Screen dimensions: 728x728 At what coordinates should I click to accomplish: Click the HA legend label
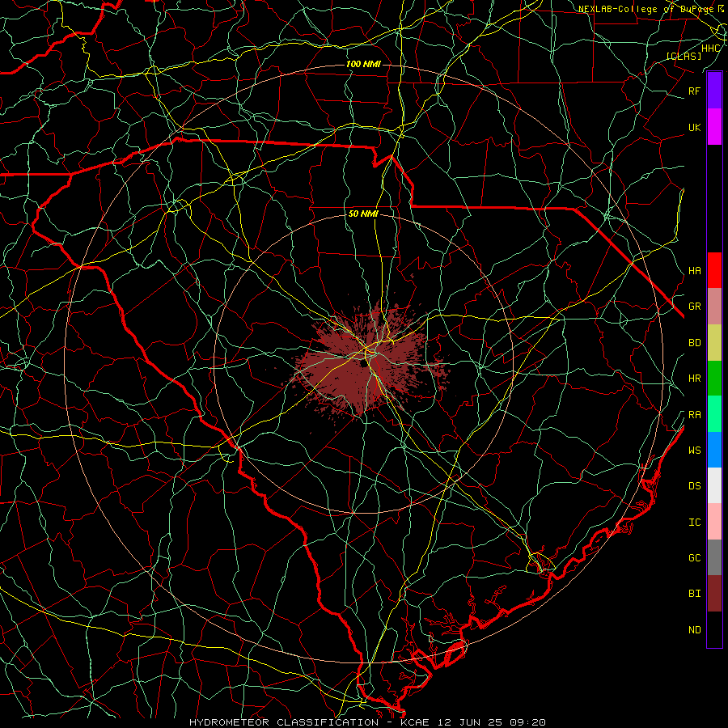click(695, 270)
